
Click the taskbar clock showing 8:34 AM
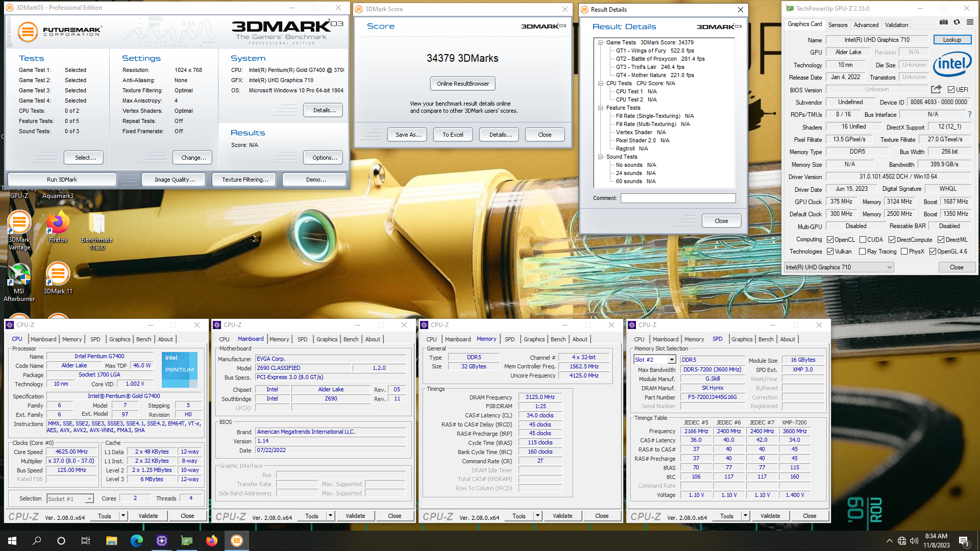pos(936,541)
